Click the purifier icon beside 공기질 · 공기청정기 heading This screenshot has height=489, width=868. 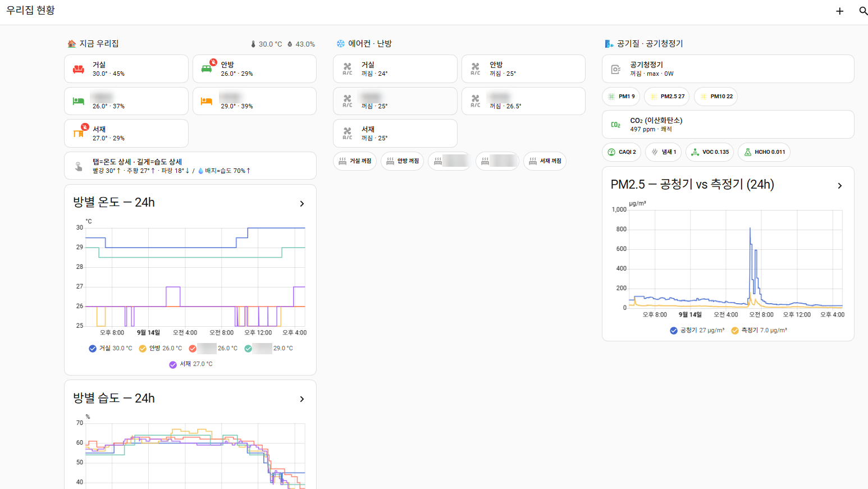point(609,44)
